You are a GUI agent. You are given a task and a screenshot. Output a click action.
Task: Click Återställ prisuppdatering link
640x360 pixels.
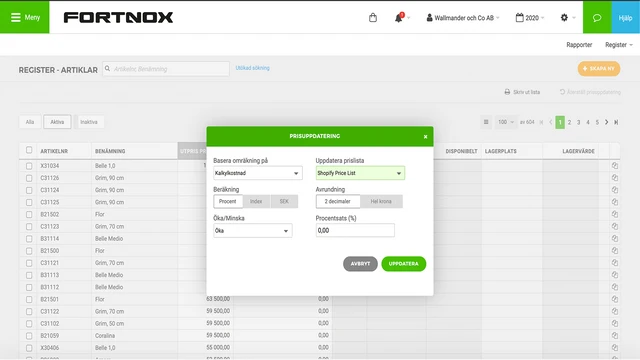[x=590, y=92]
